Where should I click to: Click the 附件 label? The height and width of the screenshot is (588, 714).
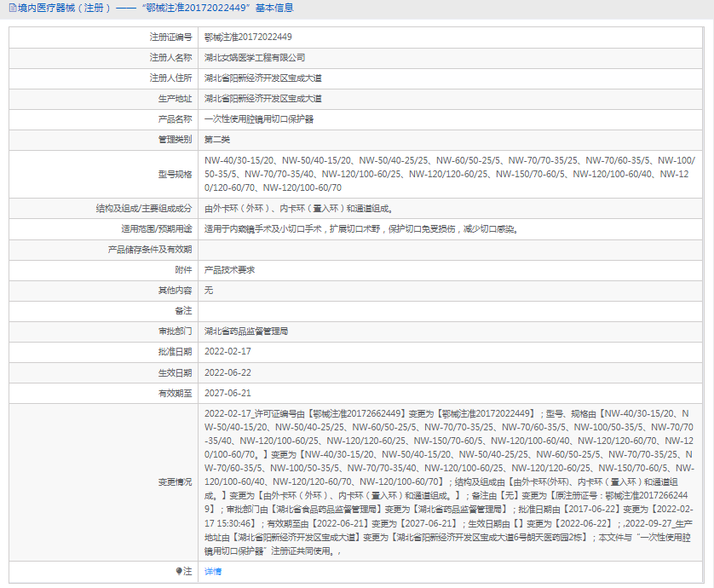click(x=183, y=270)
